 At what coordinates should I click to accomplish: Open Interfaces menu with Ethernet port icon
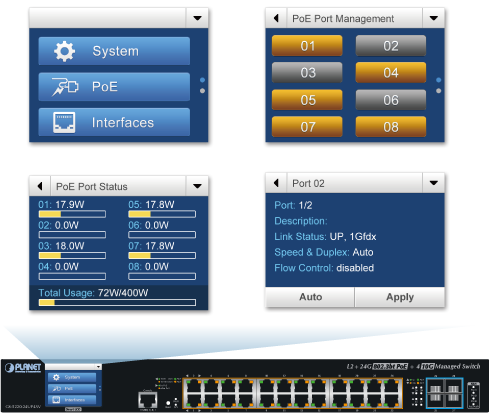click(114, 122)
